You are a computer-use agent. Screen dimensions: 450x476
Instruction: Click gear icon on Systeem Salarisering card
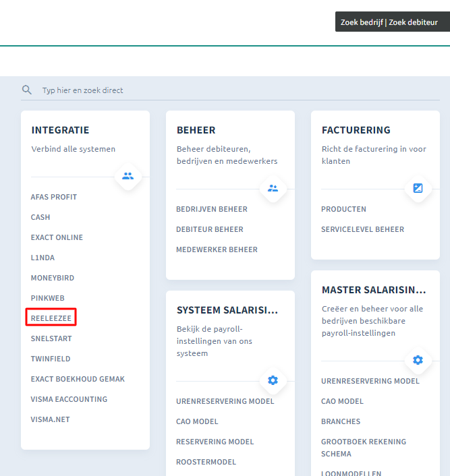click(x=273, y=380)
